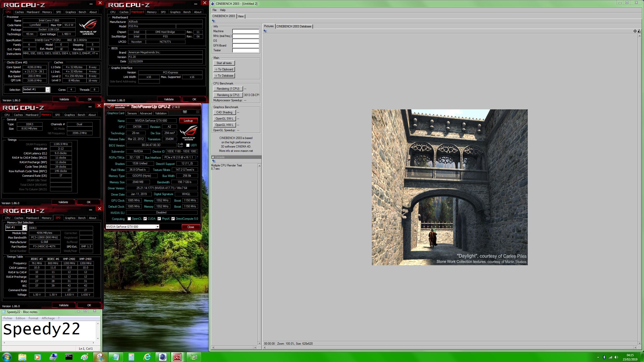Click the Lookup button in GPU-Z
644x362 pixels.
tap(188, 121)
